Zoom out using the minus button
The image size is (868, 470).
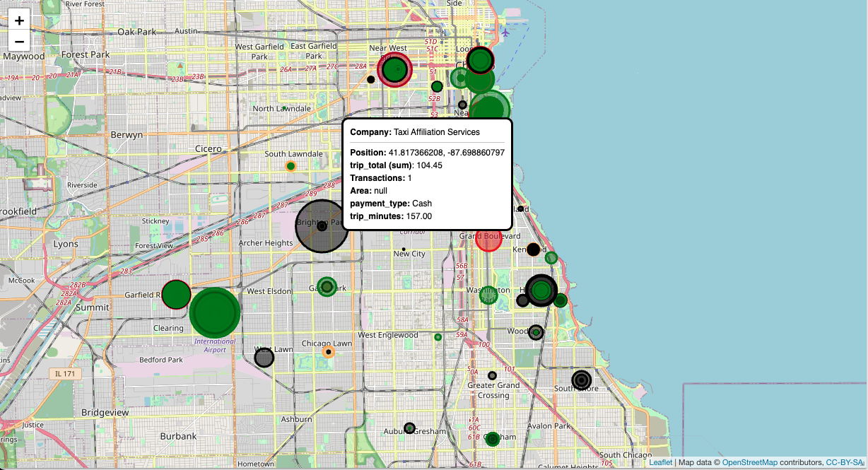click(x=18, y=42)
